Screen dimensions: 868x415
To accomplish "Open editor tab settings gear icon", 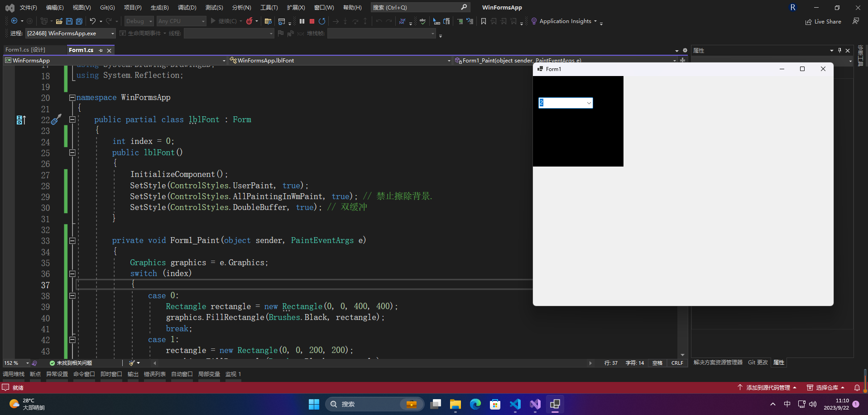I will pos(685,51).
